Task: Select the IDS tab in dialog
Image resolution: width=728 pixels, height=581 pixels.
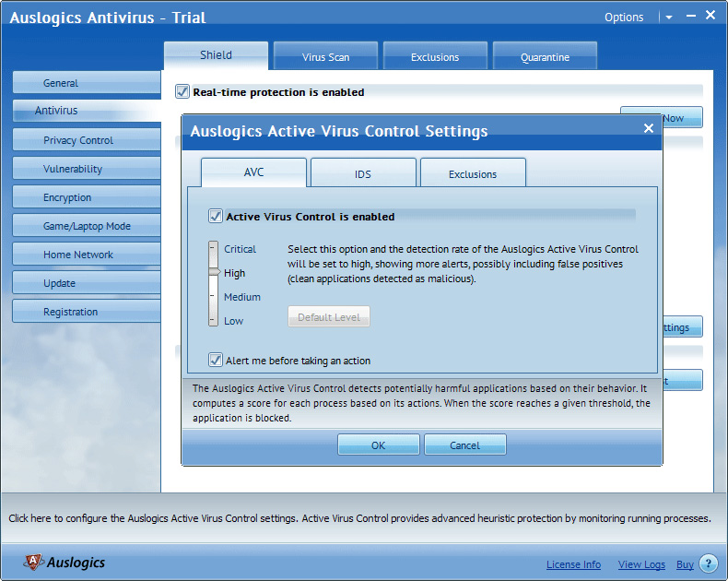Action: point(363,173)
